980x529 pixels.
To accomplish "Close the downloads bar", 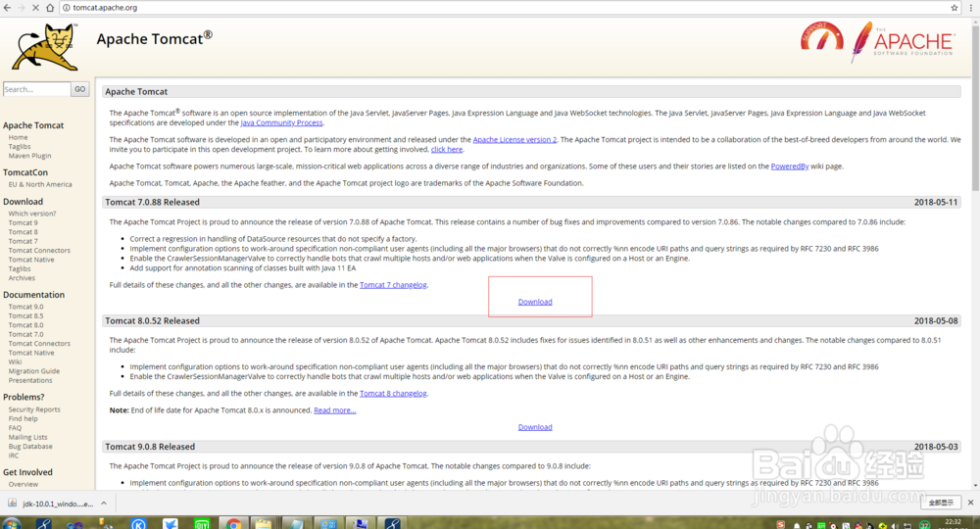I will point(970,503).
